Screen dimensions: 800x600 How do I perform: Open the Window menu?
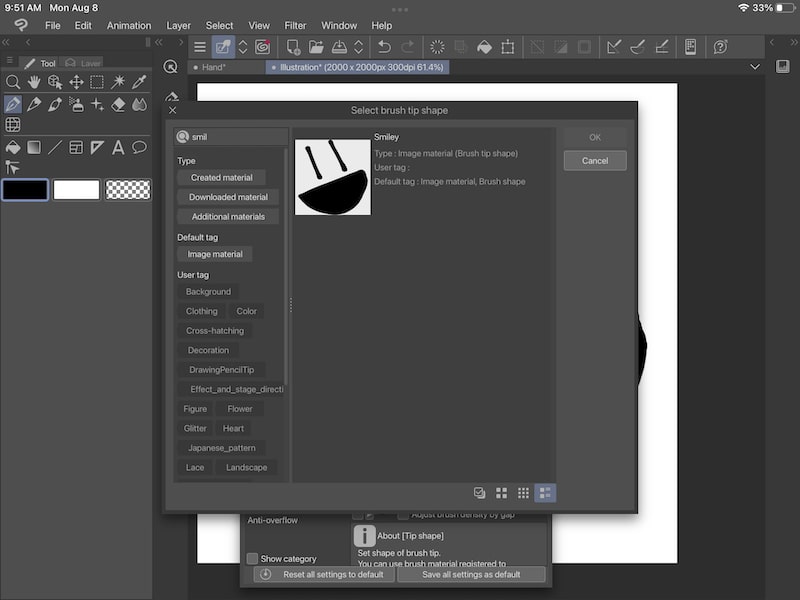339,25
